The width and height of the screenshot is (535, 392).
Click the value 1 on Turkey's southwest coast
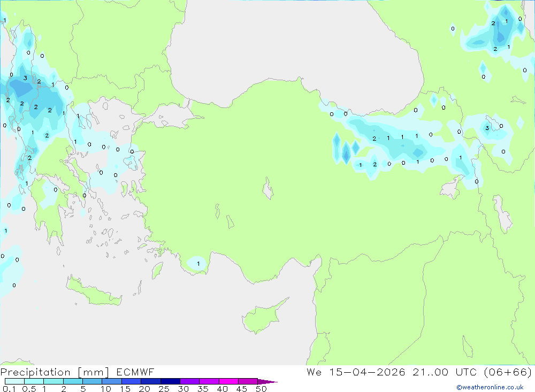pyautogui.click(x=198, y=264)
